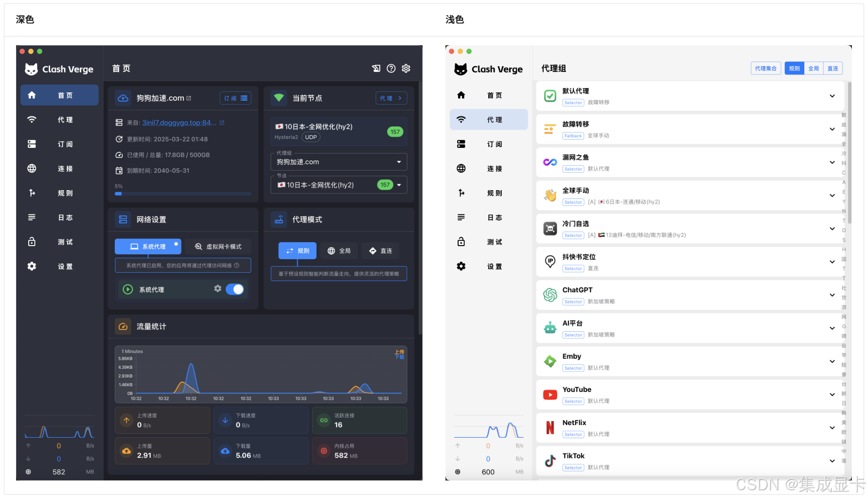Expand the ChatGPT proxy group
Screen dimensions: 868x499
(832, 295)
